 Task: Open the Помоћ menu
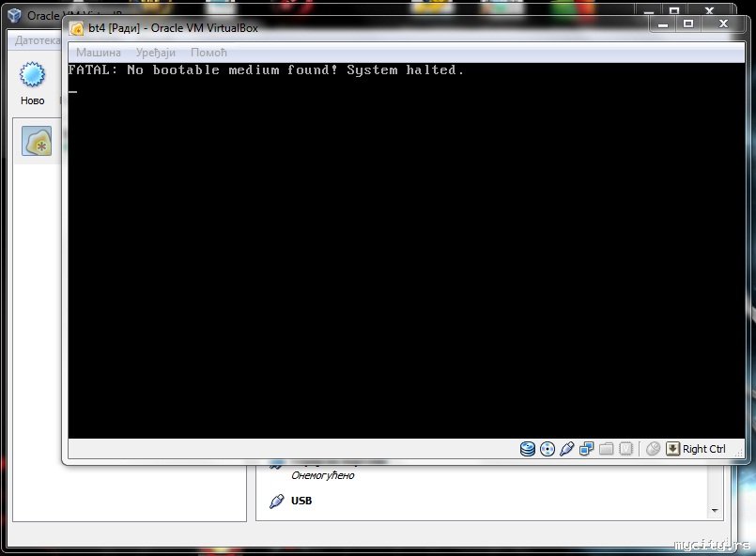click(x=208, y=52)
